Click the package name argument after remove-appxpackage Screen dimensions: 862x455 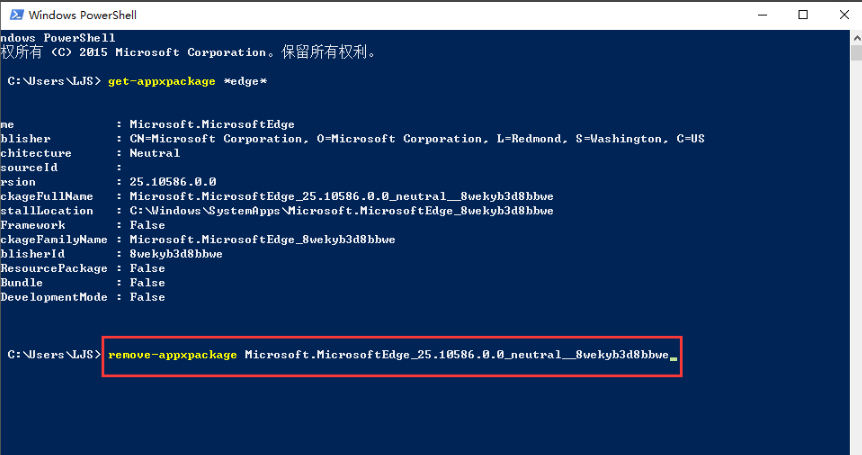click(x=456, y=355)
